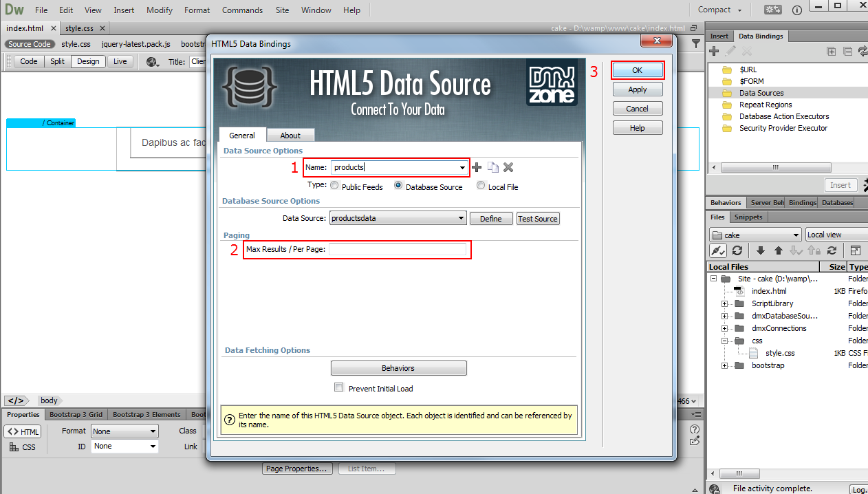The image size is (868, 494).
Task: Click the Cancel button
Action: (638, 109)
